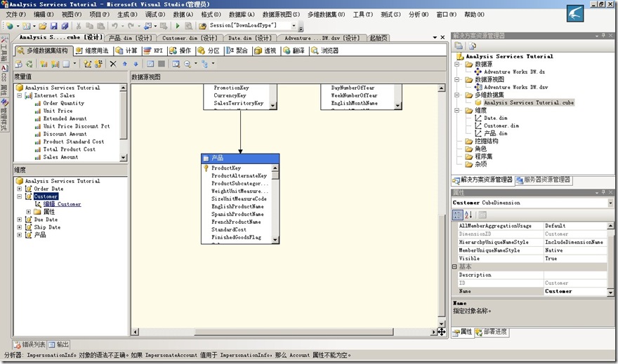The image size is (618, 364).
Task: Collapse the Customer dimension node
Action: [20, 196]
